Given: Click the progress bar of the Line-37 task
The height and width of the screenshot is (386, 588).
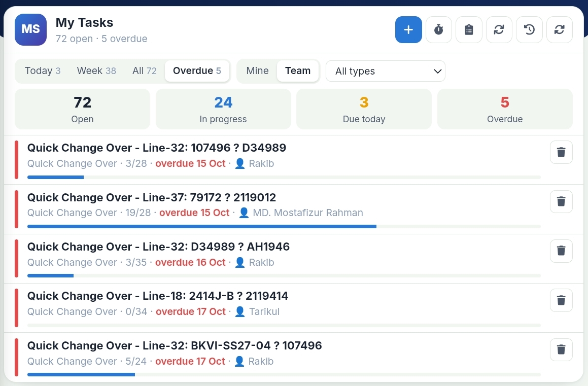Looking at the screenshot, I should coord(284,227).
